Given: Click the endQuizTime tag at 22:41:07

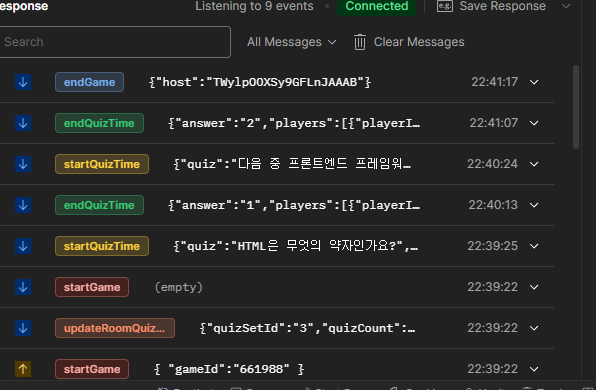Looking at the screenshot, I should click(x=99, y=123).
